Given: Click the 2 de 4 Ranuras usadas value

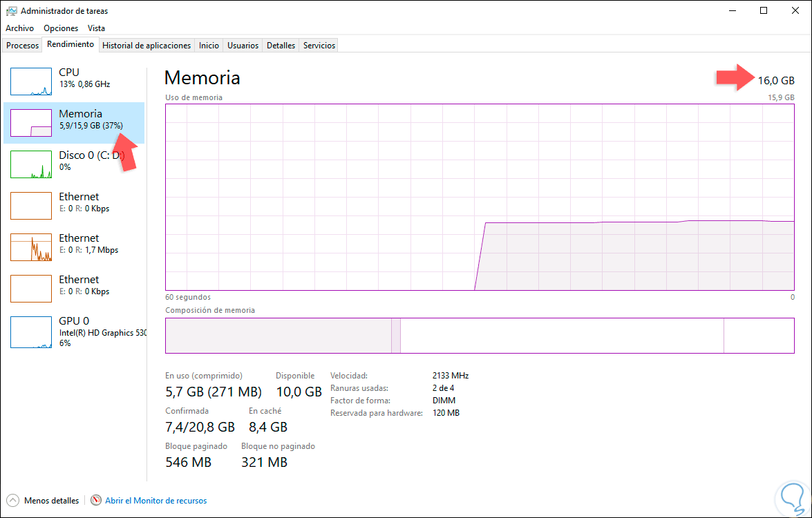Looking at the screenshot, I should 443,388.
